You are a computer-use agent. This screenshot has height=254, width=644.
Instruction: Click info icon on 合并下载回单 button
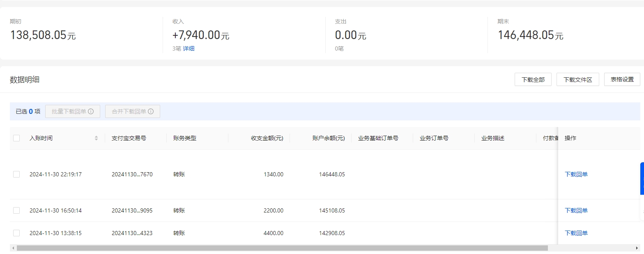tap(151, 111)
